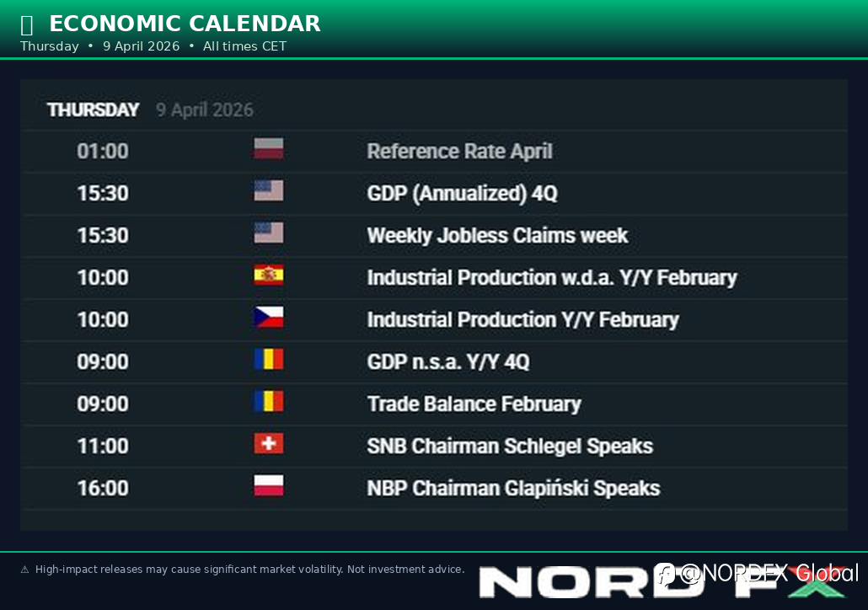Click the Spain flag for Industrial Production w.d.a.

(269, 276)
